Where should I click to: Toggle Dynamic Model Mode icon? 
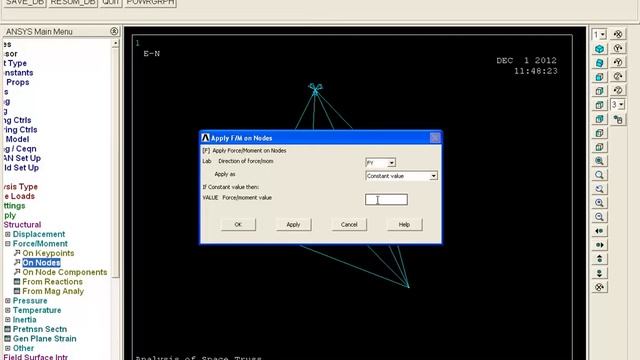618,119
